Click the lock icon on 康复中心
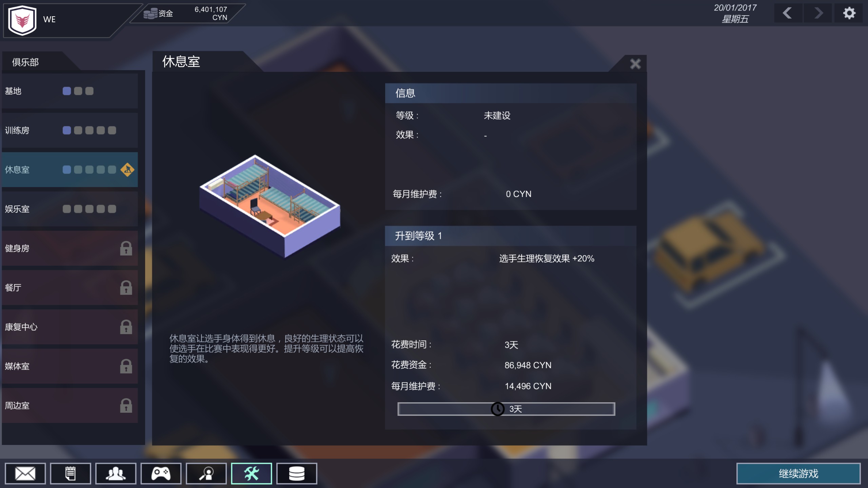This screenshot has width=868, height=488. point(126,327)
